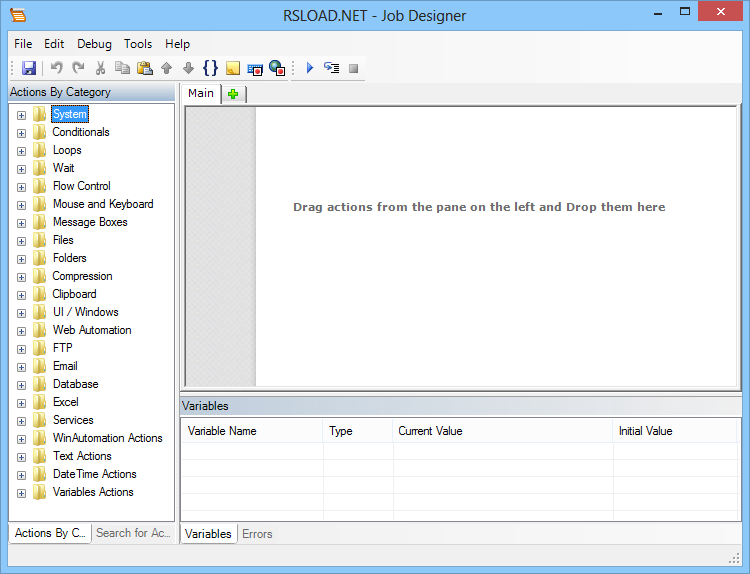
Task: Expand the Conditionals category
Action: 21,133
